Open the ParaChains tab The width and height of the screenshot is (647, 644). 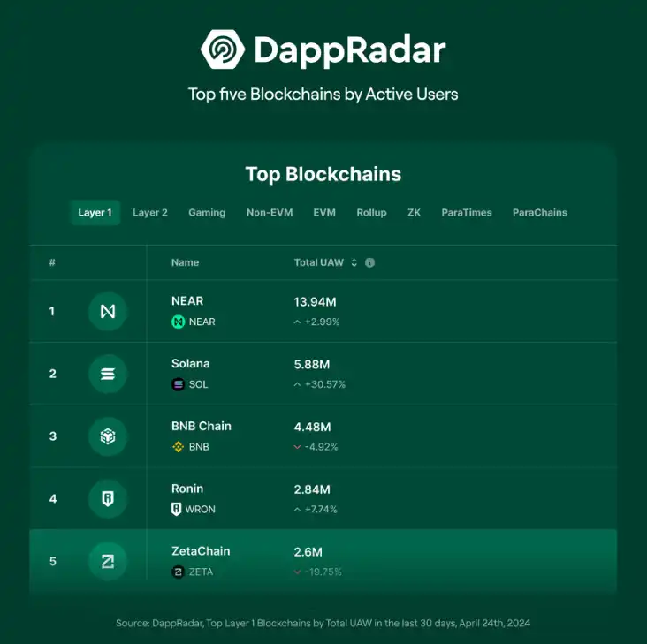(540, 213)
